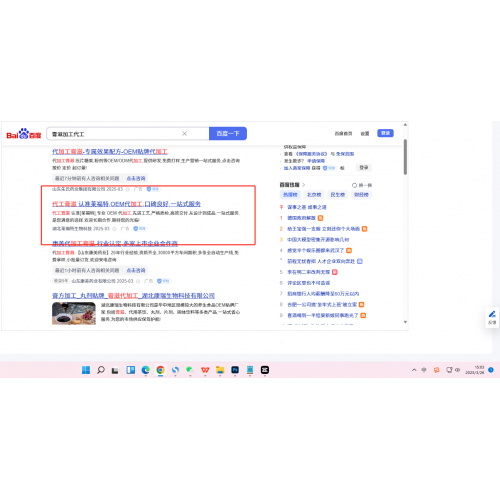Click the feedback pencil icon at right edge
The image size is (500, 500).
(x=492, y=314)
